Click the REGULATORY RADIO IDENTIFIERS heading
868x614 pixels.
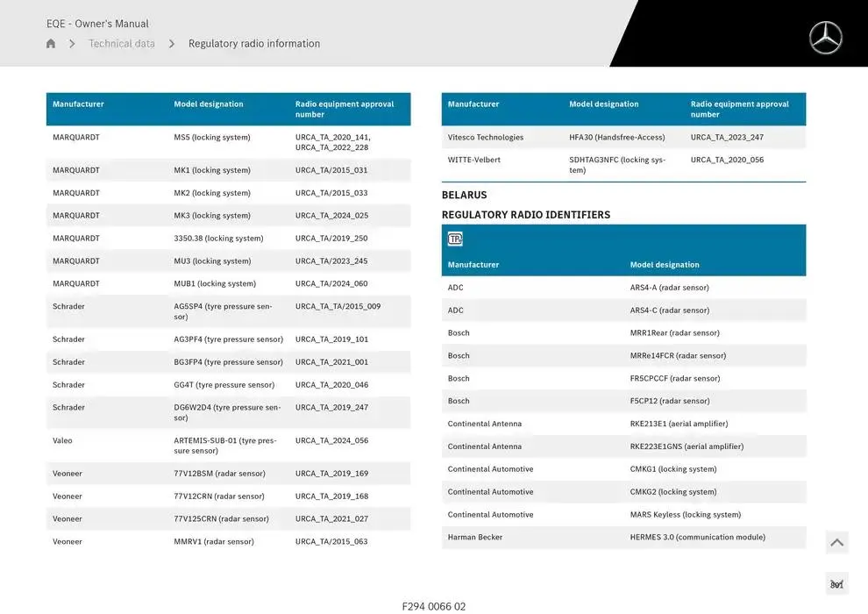(526, 215)
